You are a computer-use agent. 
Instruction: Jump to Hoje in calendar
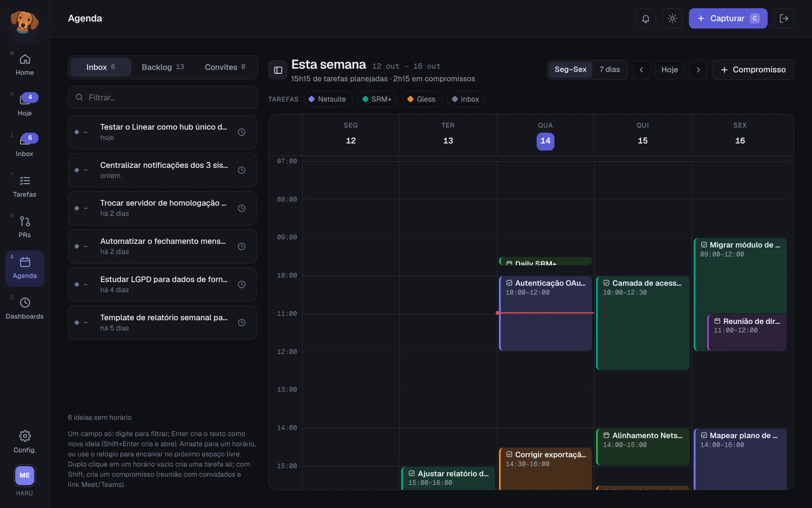coord(669,70)
